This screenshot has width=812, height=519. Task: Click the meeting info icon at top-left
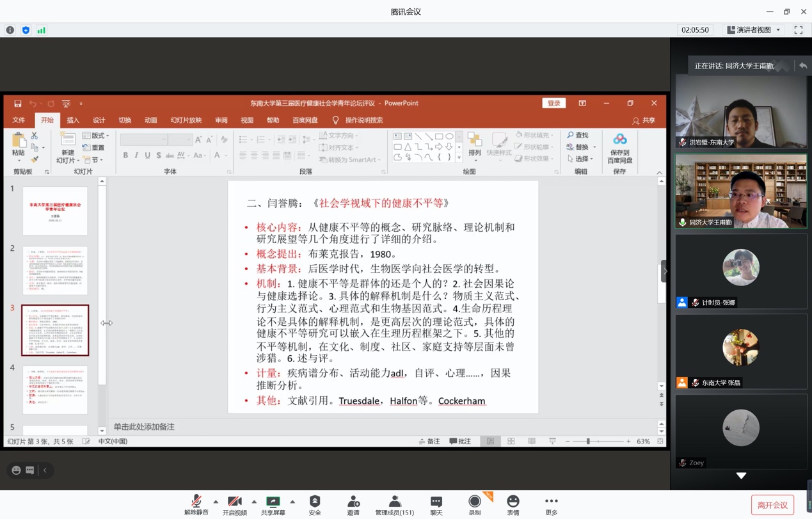pos(10,30)
